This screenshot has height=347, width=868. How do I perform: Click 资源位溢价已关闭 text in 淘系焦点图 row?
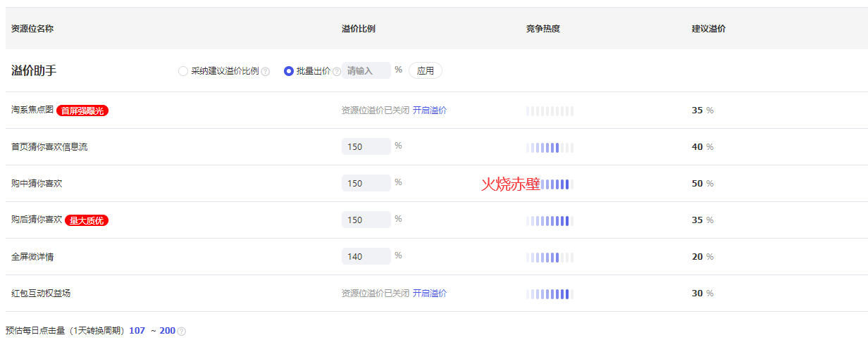coord(376,111)
